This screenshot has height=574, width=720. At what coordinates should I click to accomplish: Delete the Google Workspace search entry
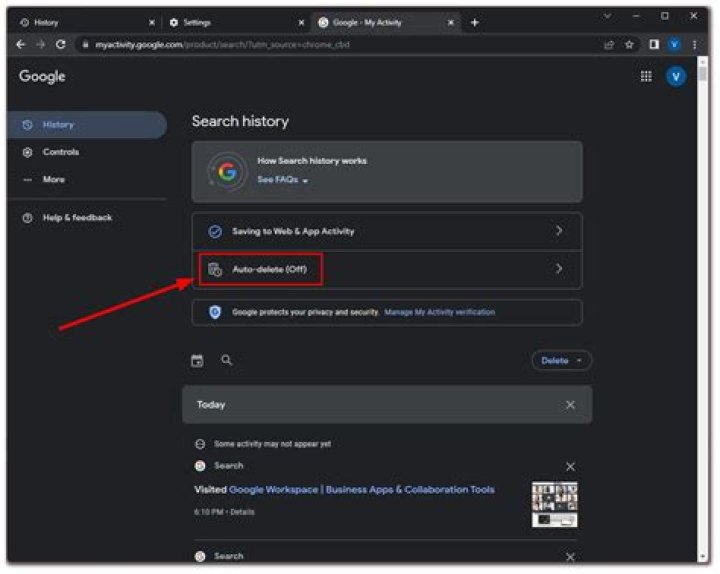570,467
